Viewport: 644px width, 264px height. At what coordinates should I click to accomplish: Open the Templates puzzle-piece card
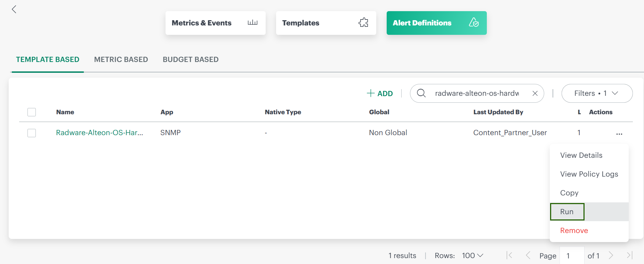[326, 23]
